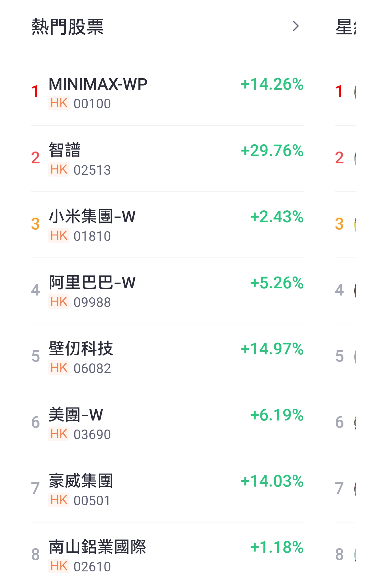The width and height of the screenshot is (371, 588).
Task: View 壁仞科技 stock details
Action: click(167, 357)
